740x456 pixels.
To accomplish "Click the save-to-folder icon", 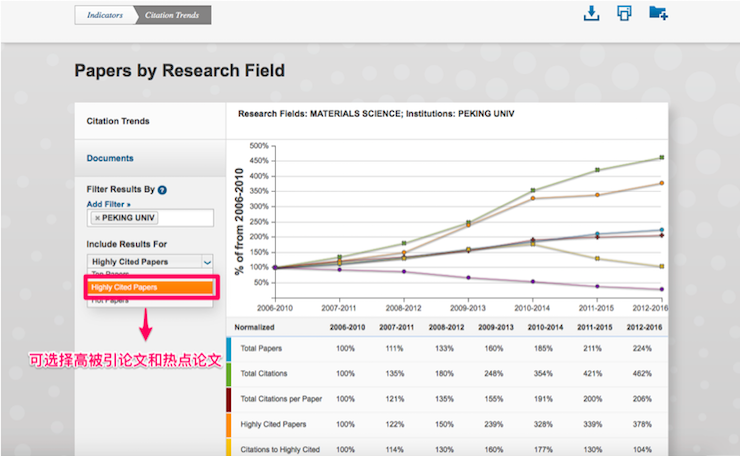I will [658, 13].
